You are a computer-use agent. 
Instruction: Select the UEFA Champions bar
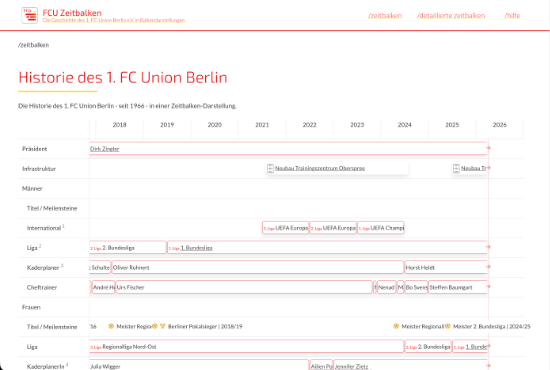(x=381, y=228)
